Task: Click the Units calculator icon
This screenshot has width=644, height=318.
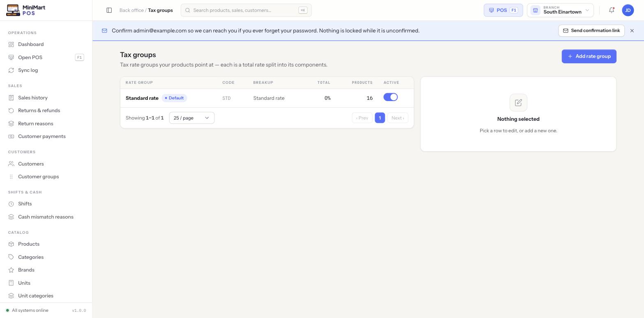Action: pos(11,283)
